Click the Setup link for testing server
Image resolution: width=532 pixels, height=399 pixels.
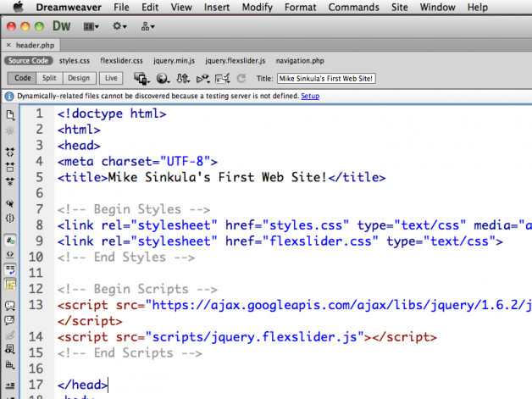tap(310, 96)
